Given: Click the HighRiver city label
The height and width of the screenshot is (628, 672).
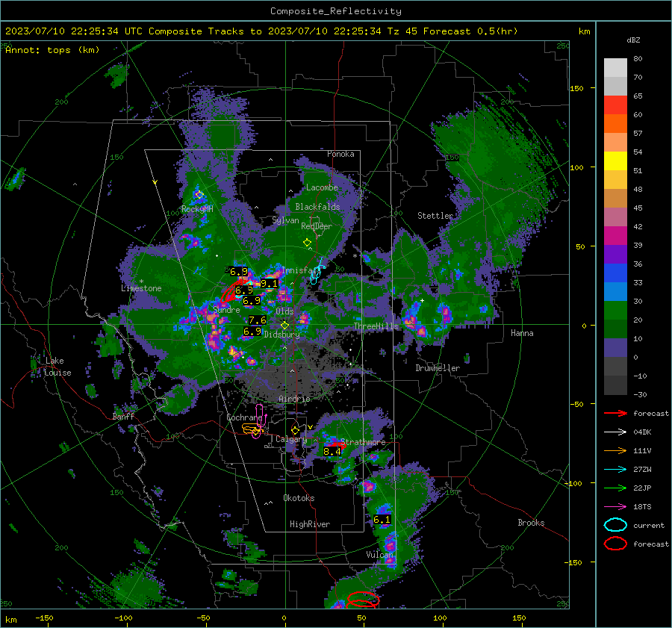Looking at the screenshot, I should point(310,524).
